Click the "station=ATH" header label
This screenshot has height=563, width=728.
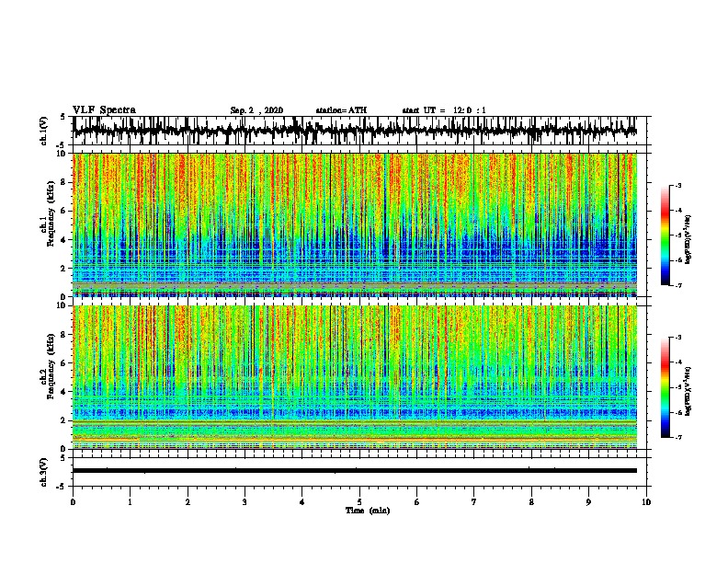341,110
